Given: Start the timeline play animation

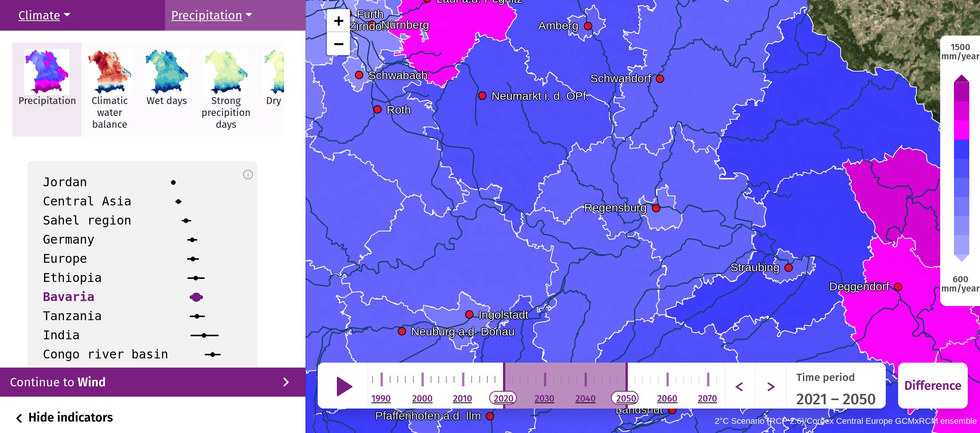Looking at the screenshot, I should [x=344, y=386].
